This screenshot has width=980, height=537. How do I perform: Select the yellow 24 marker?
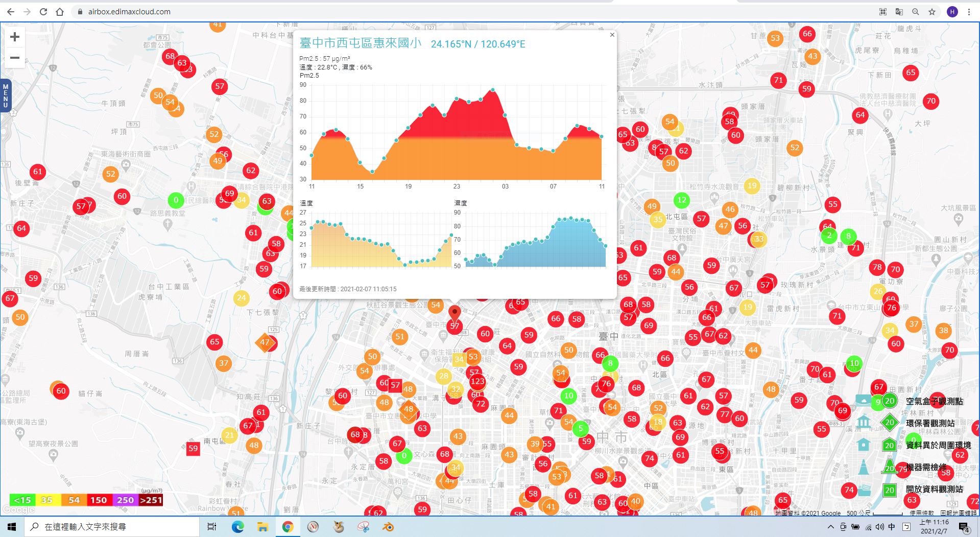click(241, 297)
